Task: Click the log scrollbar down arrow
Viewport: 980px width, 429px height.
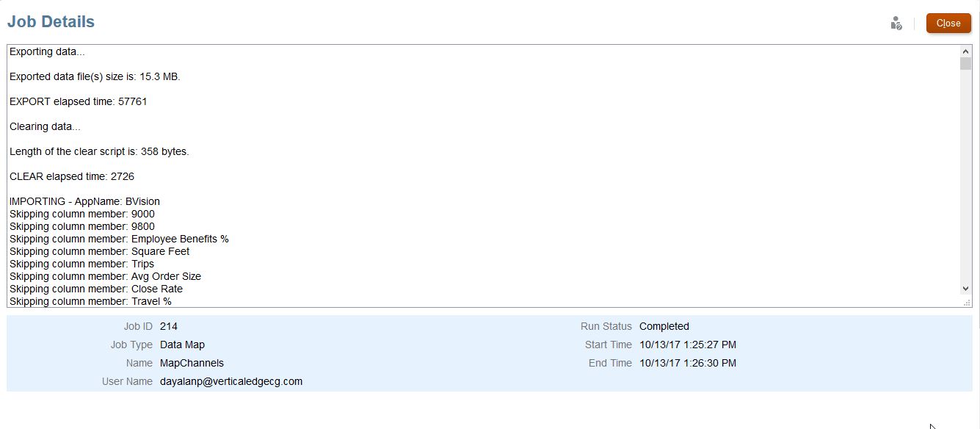Action: click(x=965, y=289)
